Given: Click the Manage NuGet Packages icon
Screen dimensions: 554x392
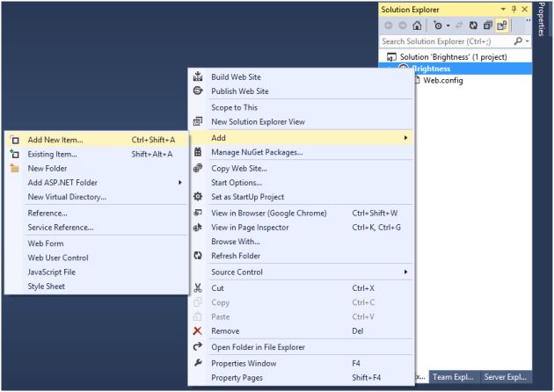Looking at the screenshot, I should pos(198,152).
